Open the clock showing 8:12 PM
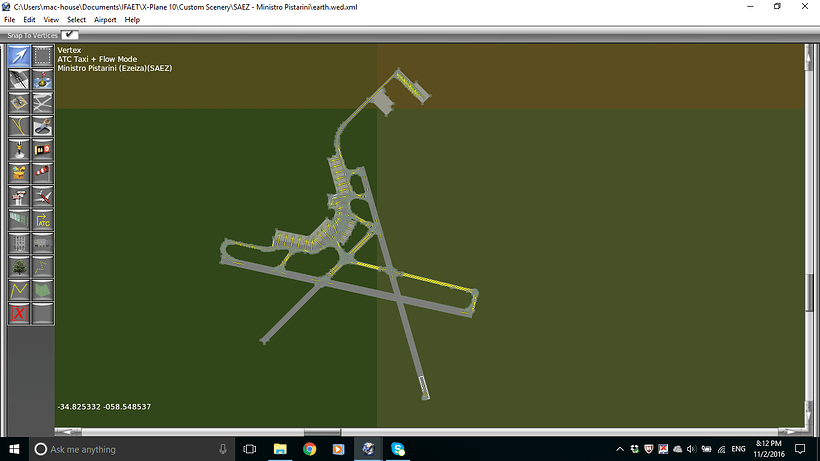This screenshot has width=820, height=461. point(769,449)
